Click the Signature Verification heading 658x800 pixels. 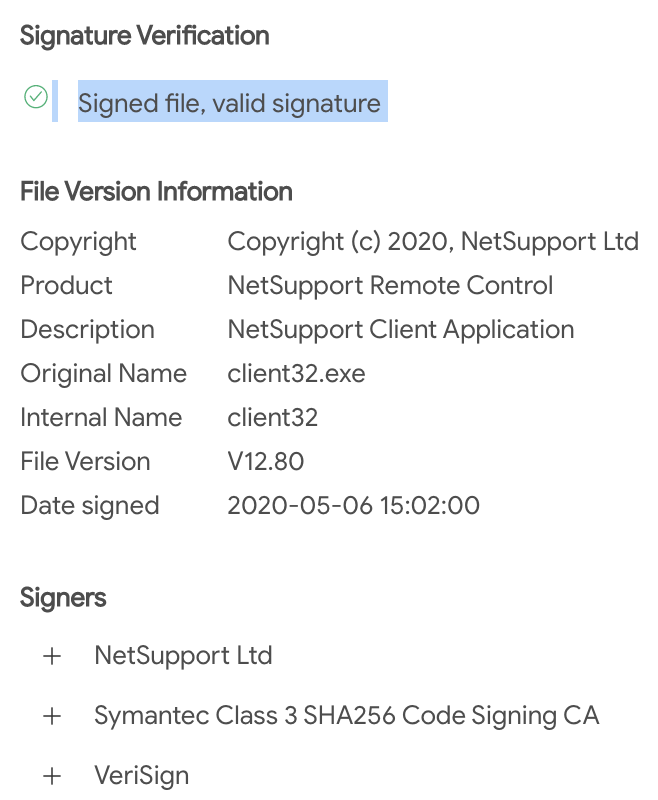pos(145,36)
